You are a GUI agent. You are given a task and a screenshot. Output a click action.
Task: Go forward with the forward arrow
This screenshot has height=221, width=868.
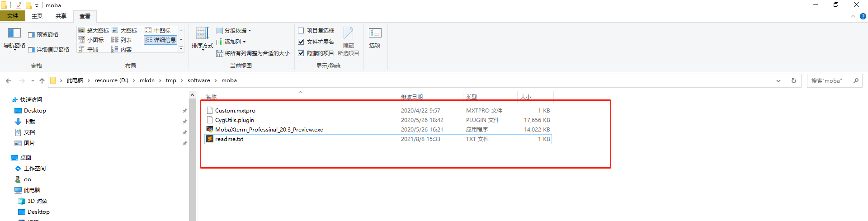(x=22, y=80)
